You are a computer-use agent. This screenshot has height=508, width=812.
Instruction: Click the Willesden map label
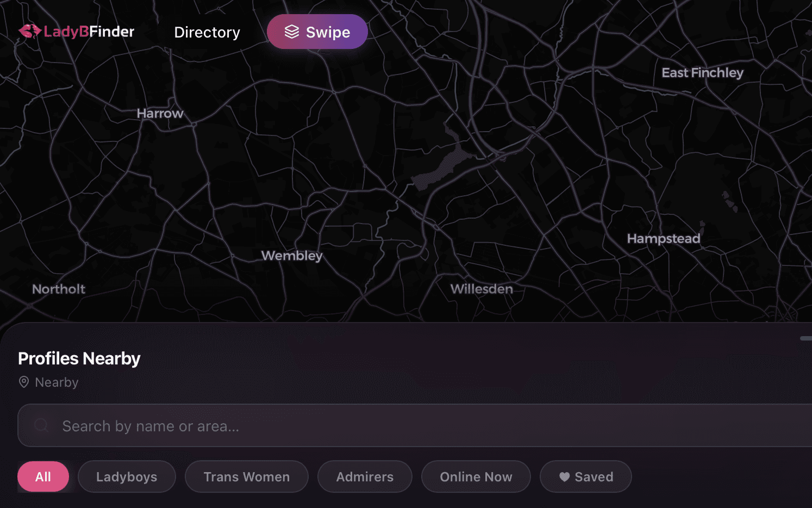click(482, 289)
